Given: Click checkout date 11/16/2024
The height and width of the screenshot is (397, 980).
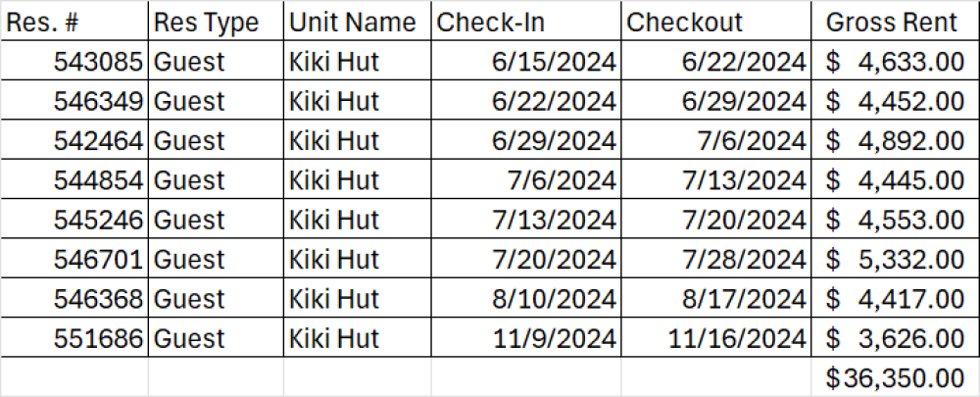Looking at the screenshot, I should 716,337.
